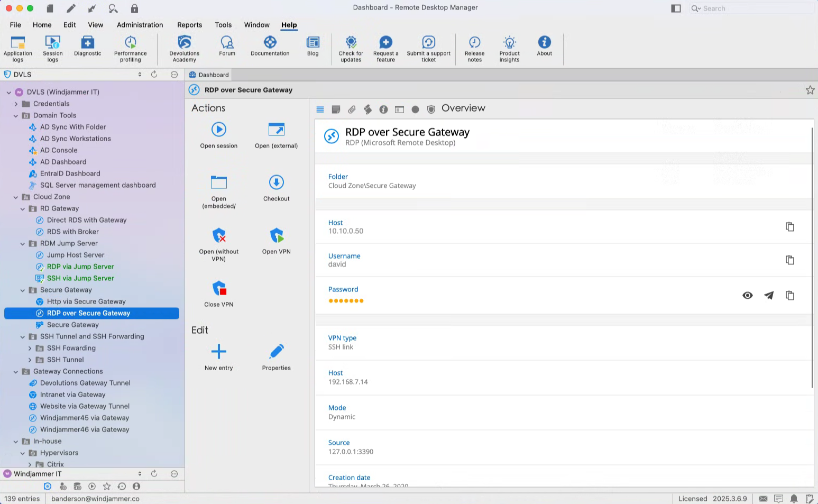Click the Checkout download icon
Image resolution: width=818 pixels, height=504 pixels.
(276, 182)
